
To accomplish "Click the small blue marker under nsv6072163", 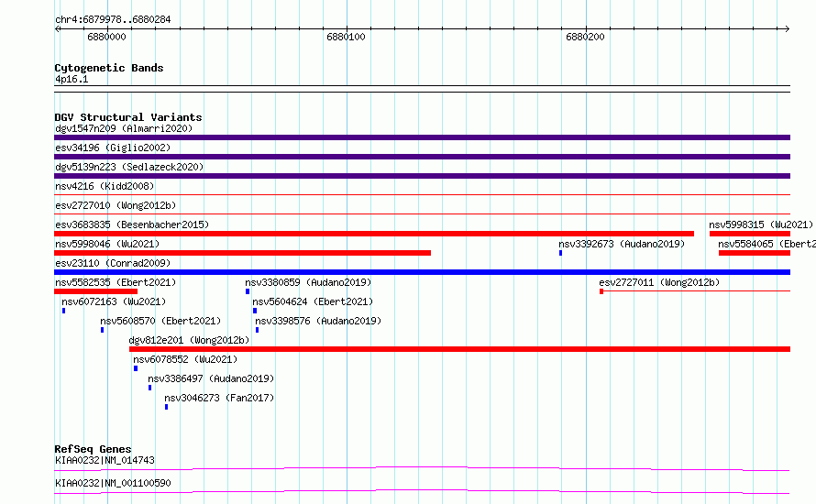I will (x=63, y=311).
